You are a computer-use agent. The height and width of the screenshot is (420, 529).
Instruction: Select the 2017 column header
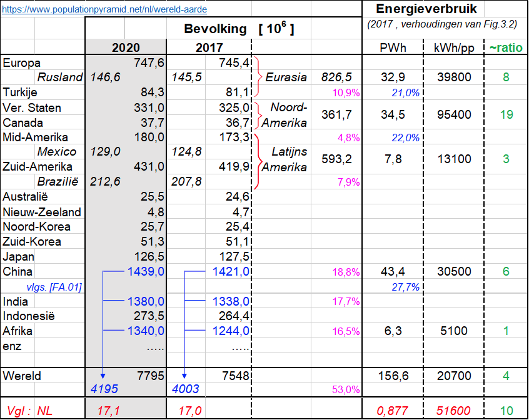209,48
